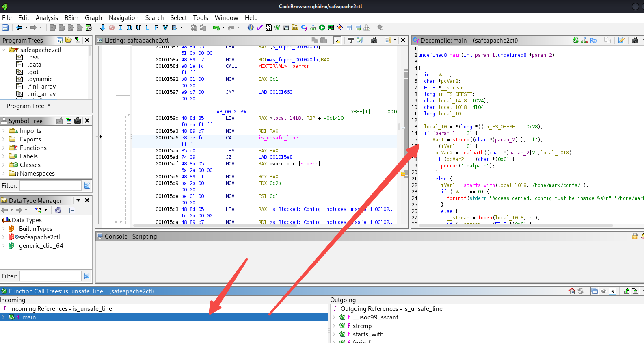Select Namespaces in Symbol Tree

tap(37, 173)
